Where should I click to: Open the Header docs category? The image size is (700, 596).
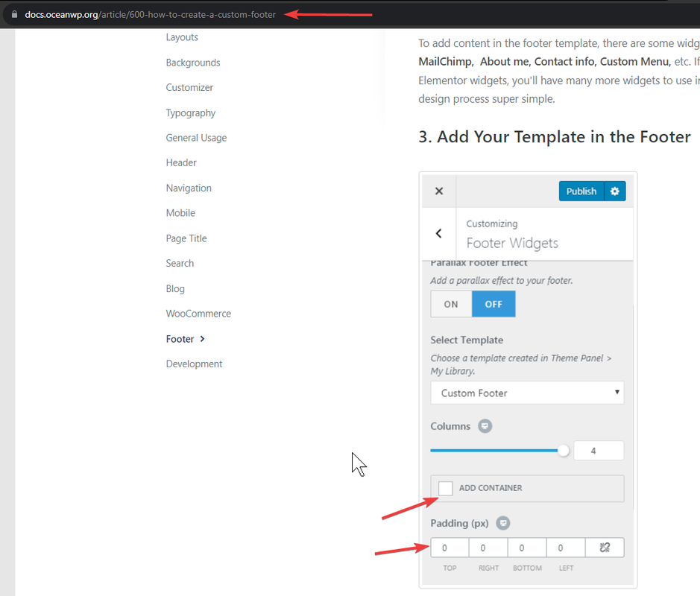pos(181,163)
